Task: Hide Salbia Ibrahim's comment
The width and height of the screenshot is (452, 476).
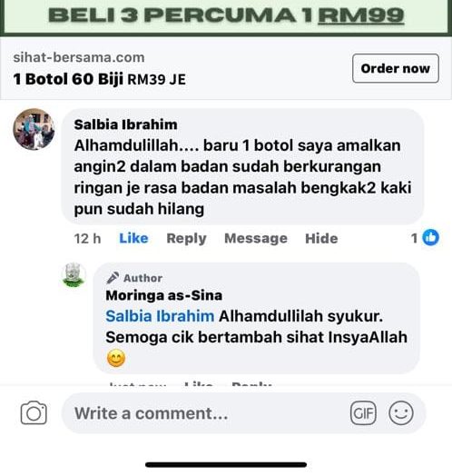Action: (321, 238)
